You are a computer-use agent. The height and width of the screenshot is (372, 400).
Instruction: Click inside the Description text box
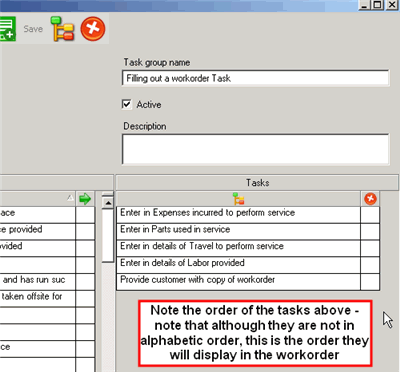tap(255, 149)
